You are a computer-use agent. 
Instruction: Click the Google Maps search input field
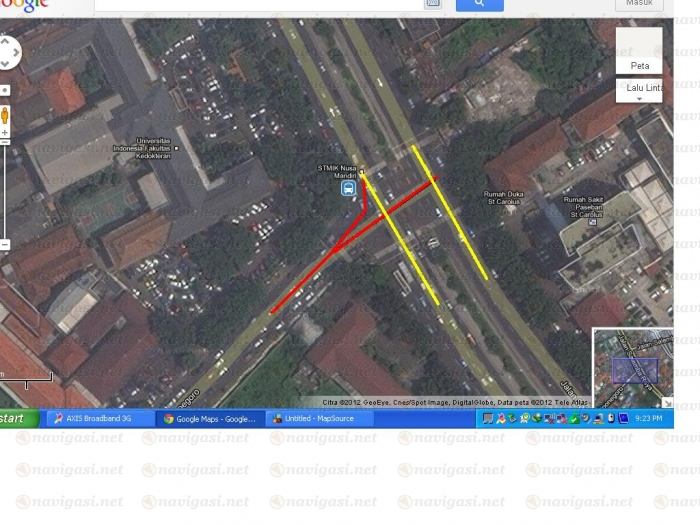260,4
